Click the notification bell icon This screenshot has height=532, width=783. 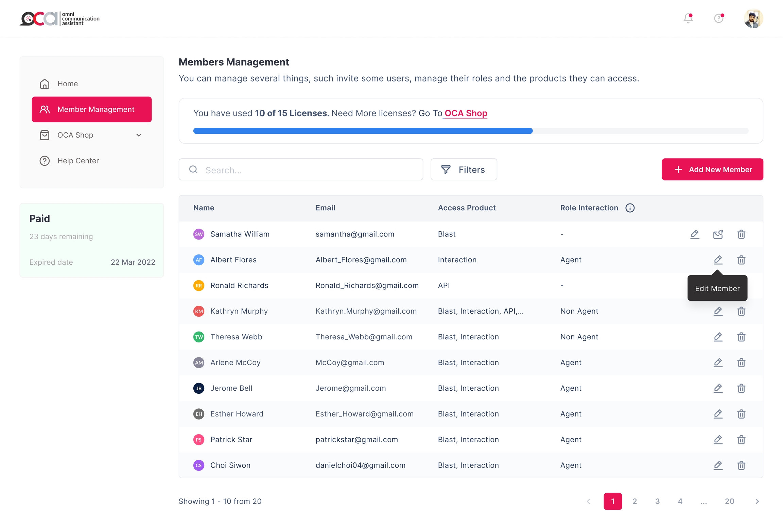[688, 18]
